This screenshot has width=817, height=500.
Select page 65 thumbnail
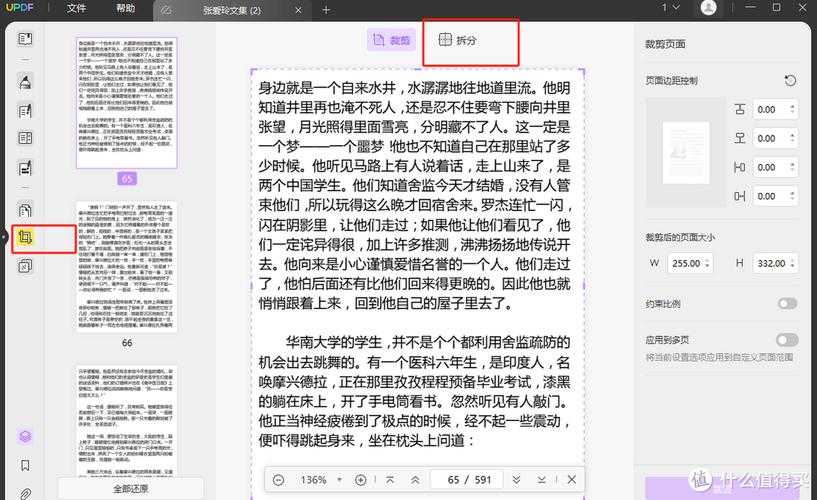tap(127, 102)
